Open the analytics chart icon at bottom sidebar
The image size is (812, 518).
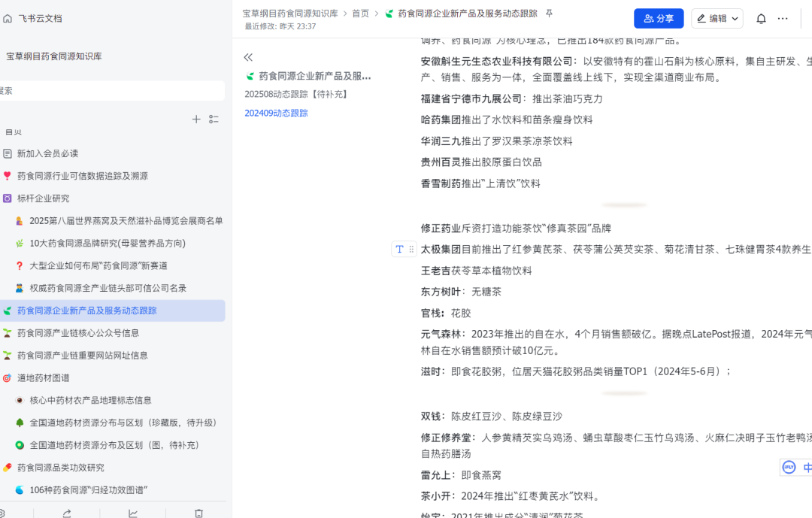(133, 512)
